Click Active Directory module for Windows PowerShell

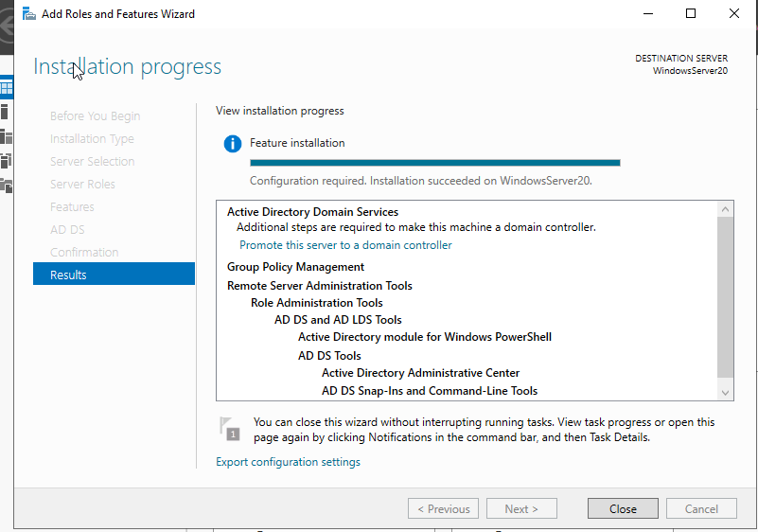point(425,337)
